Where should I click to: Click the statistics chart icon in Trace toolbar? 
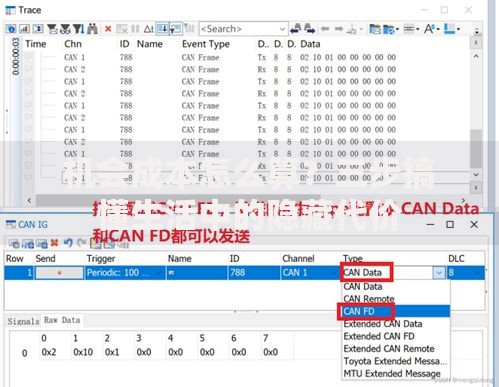click(24, 29)
